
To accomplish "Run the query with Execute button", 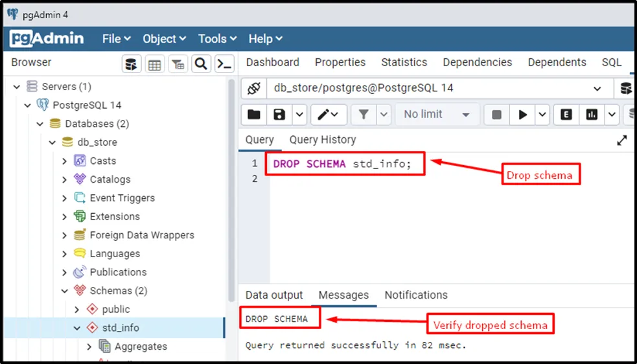I will [522, 115].
